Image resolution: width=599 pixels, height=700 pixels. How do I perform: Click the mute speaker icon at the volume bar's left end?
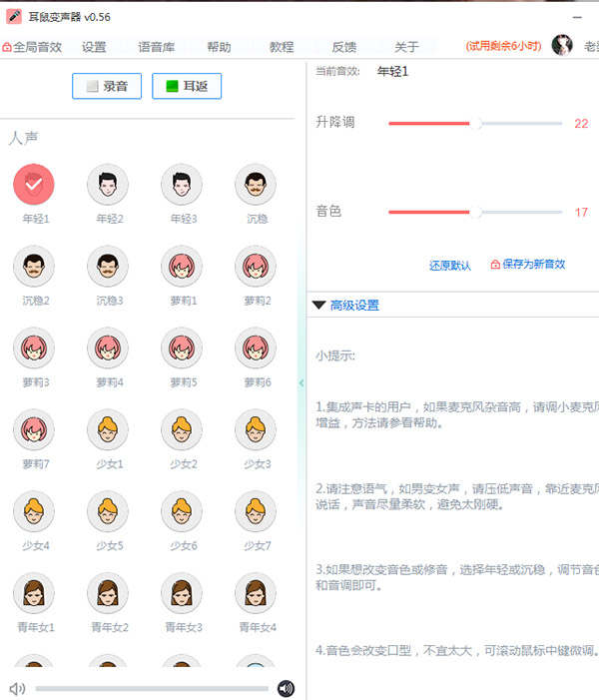(17, 689)
